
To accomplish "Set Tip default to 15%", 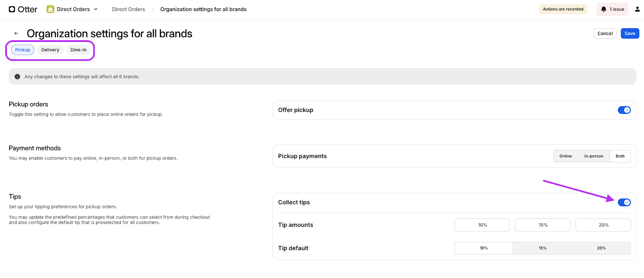I will [x=543, y=248].
